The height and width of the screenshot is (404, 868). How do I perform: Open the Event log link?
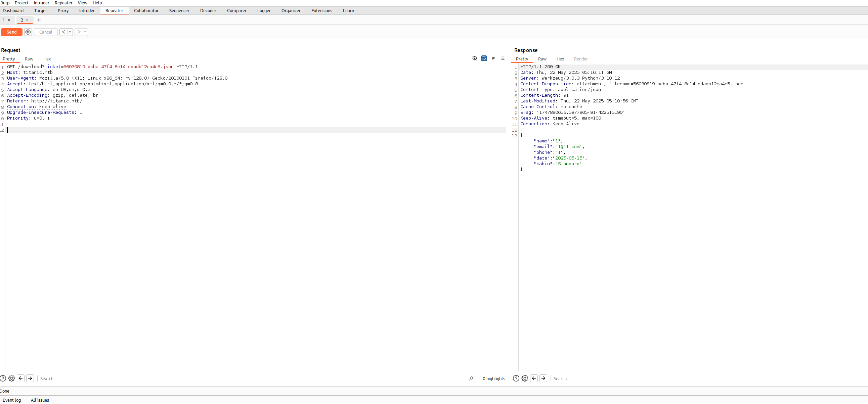12,400
